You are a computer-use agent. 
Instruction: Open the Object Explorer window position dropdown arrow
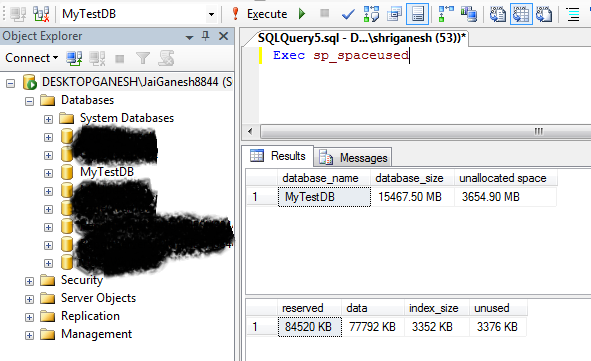pyautogui.click(x=190, y=37)
